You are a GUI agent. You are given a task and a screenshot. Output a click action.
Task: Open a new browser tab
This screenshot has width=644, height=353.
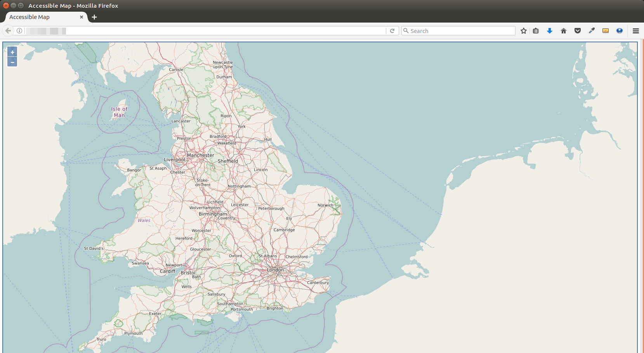(94, 17)
